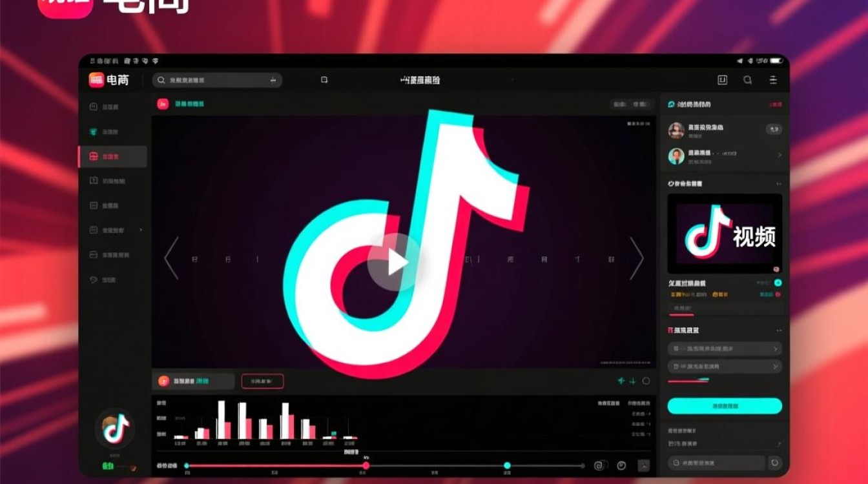The width and height of the screenshot is (868, 484).
Task: Click the large cyan button in the right panel
Action: coord(724,406)
